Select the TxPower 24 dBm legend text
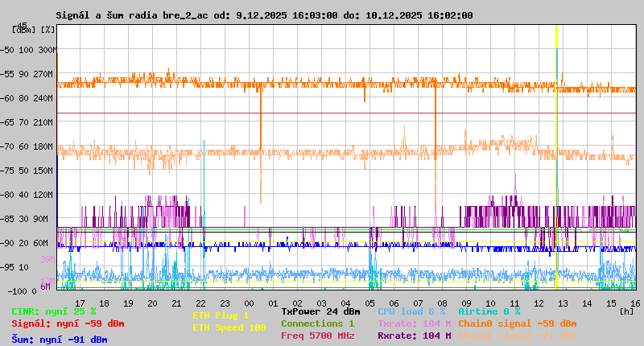This screenshot has height=346, width=644. [320, 311]
